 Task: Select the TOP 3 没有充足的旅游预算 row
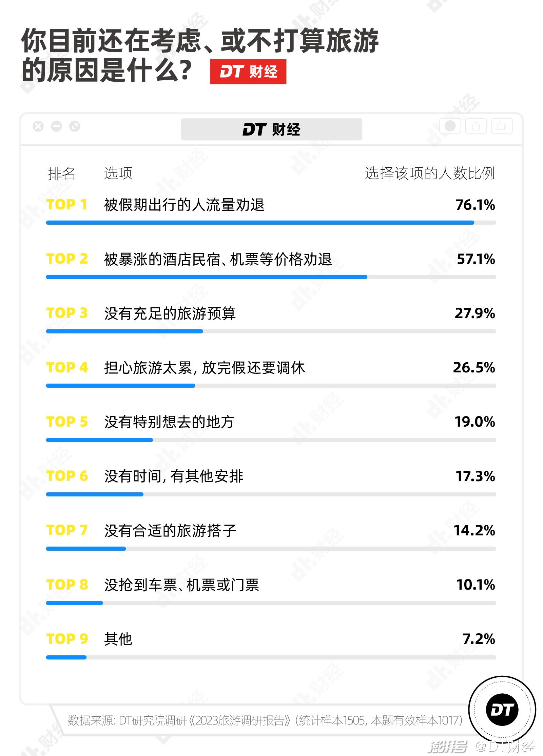[271, 319]
